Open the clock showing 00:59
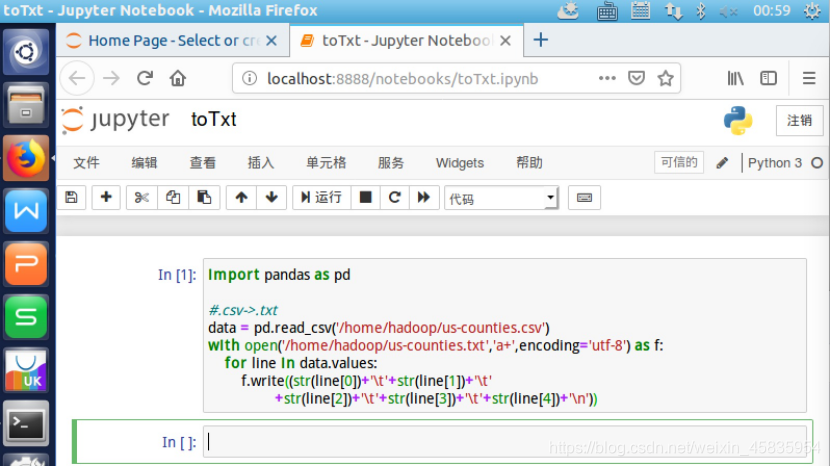 pos(772,11)
